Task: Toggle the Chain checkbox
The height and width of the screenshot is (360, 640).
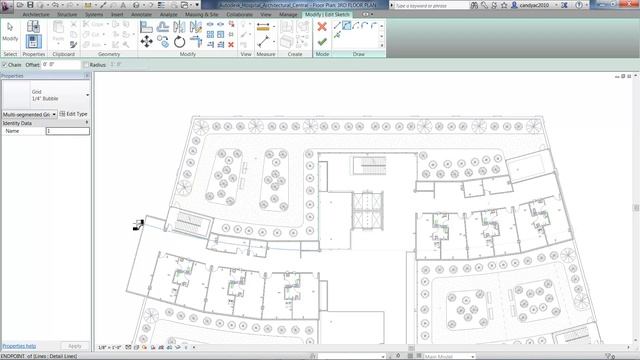Action: point(4,64)
